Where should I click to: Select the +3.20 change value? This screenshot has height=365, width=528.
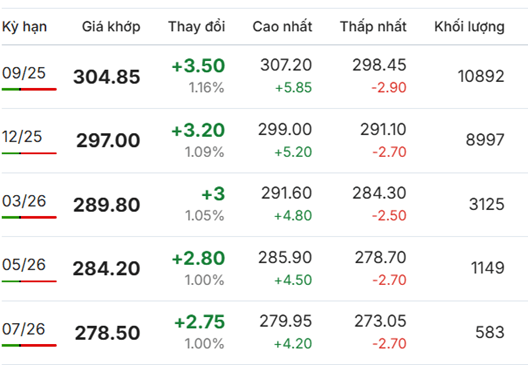click(198, 130)
